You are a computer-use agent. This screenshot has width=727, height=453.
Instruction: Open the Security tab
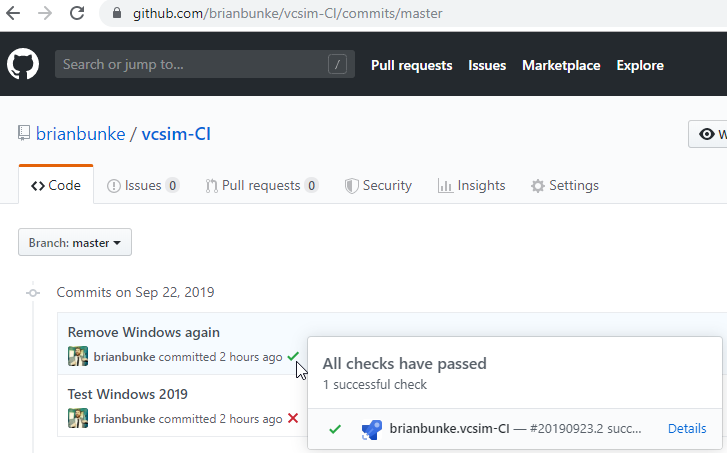click(x=378, y=185)
